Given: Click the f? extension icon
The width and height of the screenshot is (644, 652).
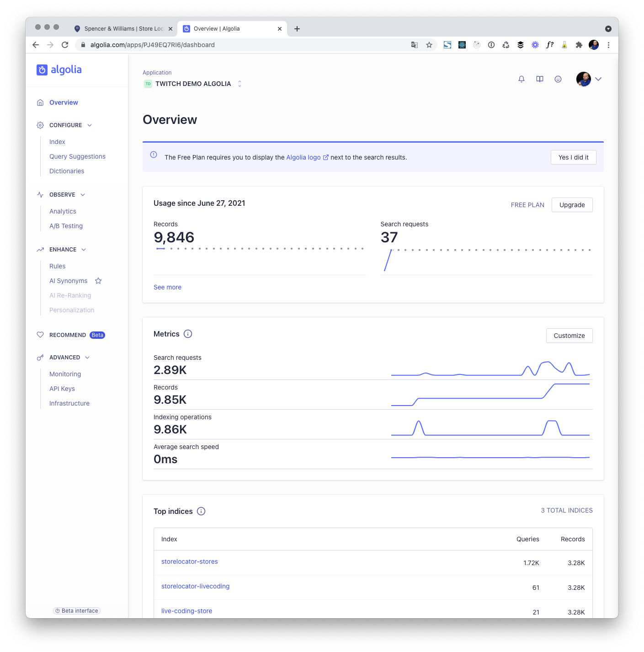Looking at the screenshot, I should 550,45.
